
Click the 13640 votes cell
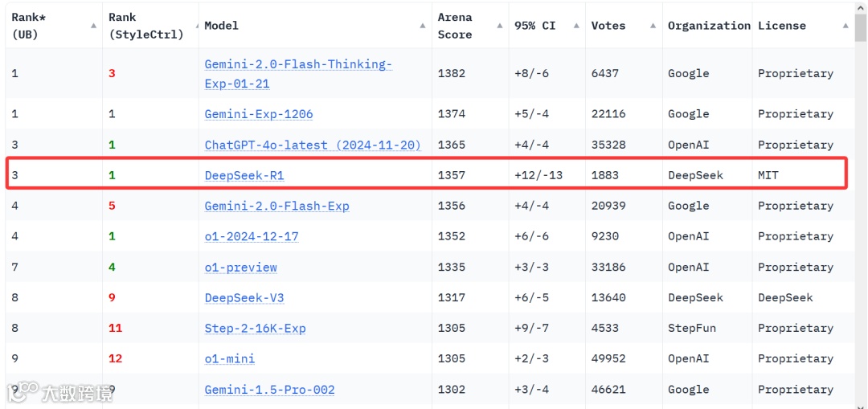pos(608,298)
